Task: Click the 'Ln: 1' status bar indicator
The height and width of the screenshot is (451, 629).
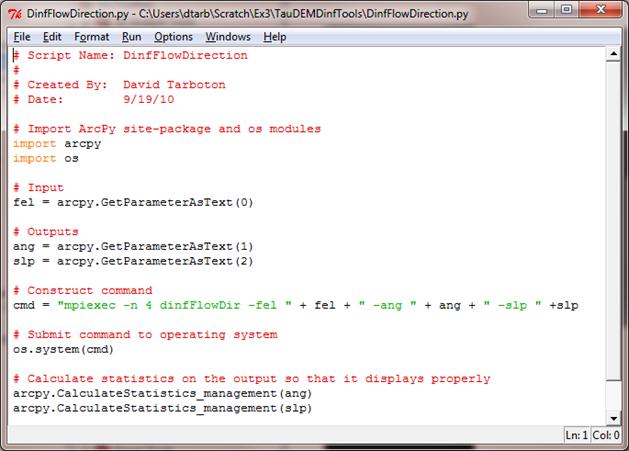Action: click(x=576, y=435)
